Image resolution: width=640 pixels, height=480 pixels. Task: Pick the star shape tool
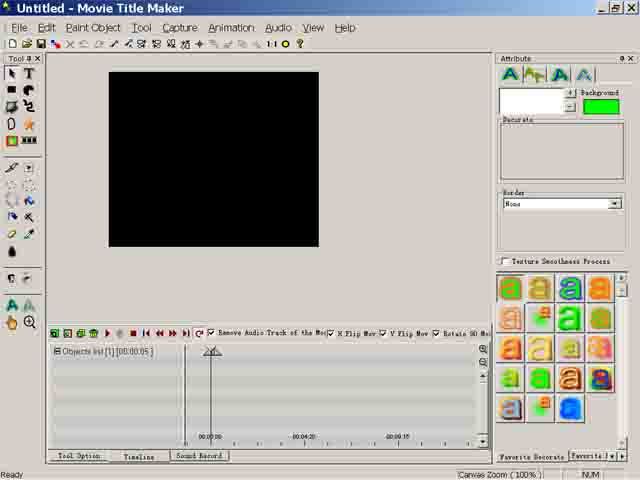point(29,124)
